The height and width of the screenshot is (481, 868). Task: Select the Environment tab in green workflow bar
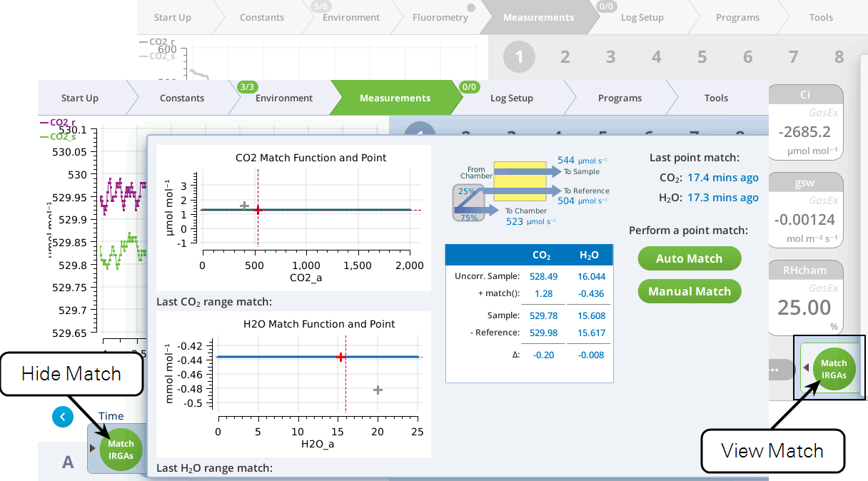coord(283,98)
